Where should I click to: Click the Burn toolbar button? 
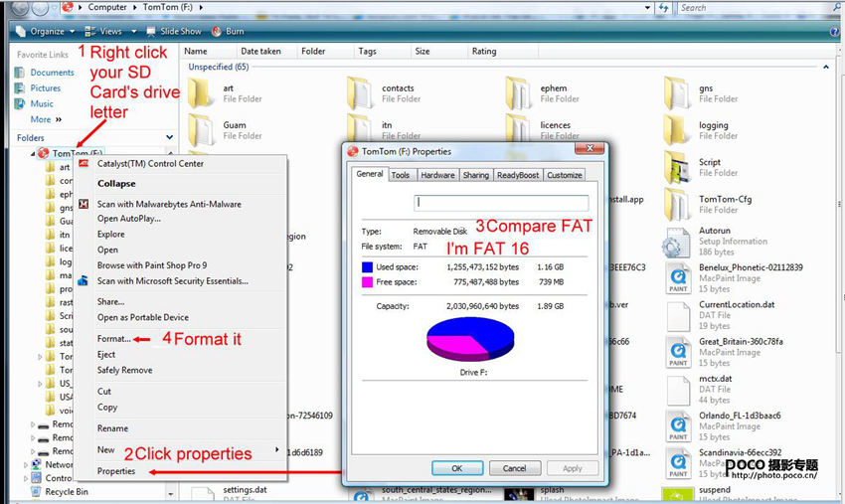(x=228, y=31)
